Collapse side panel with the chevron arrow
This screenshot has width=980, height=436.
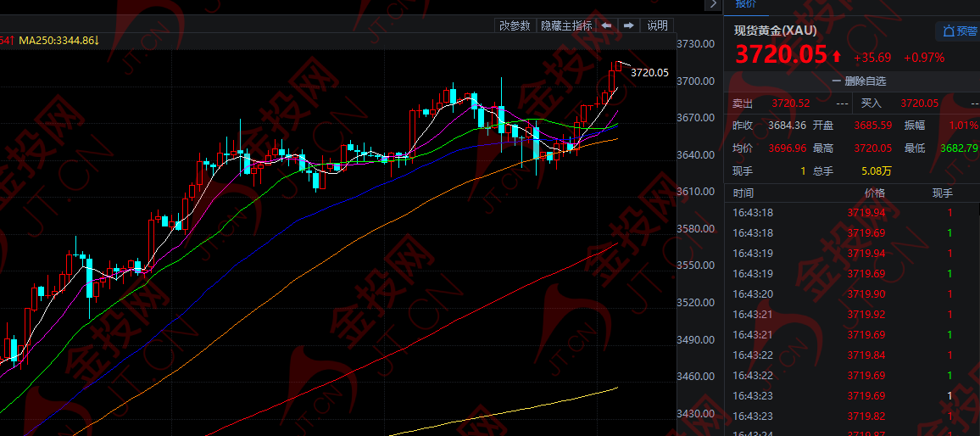coord(712,4)
